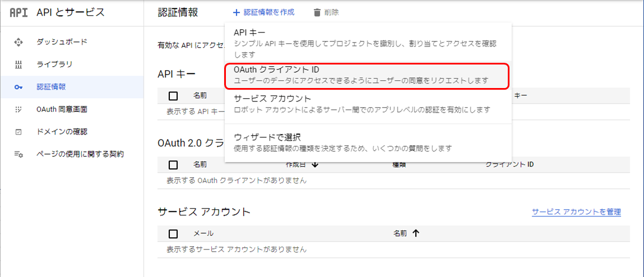Open サービス アカウントを管理 link
Viewport: 644px width, 277px height.
576,212
